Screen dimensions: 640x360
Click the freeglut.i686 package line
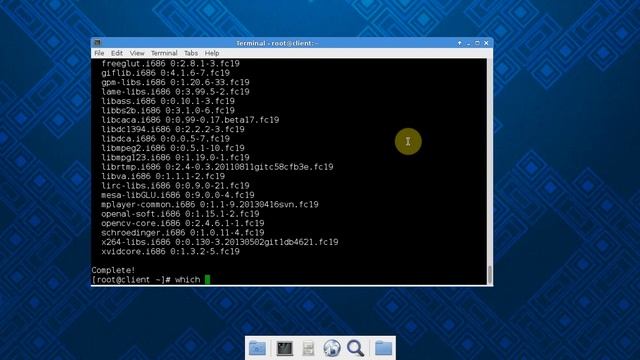(170, 64)
